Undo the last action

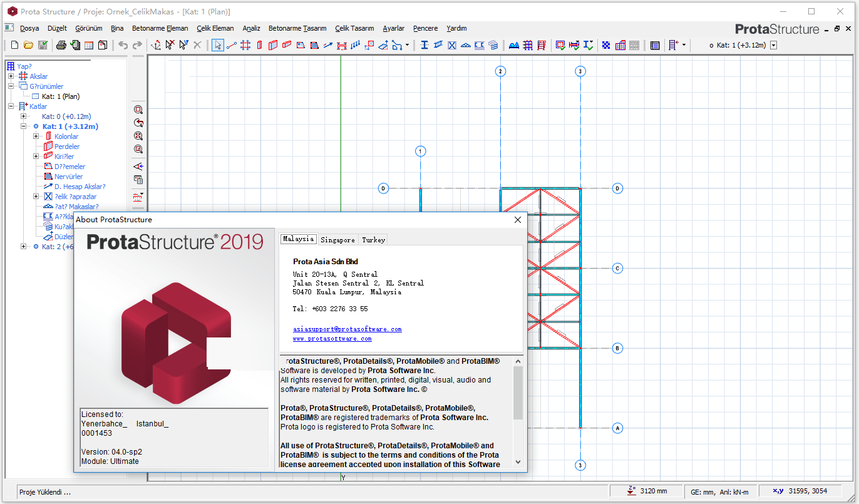pos(123,45)
